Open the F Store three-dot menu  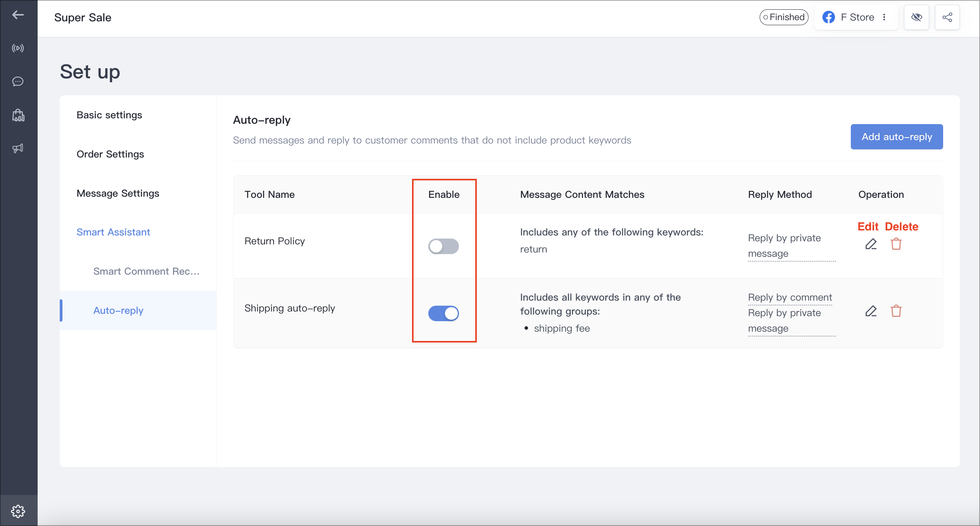[884, 17]
